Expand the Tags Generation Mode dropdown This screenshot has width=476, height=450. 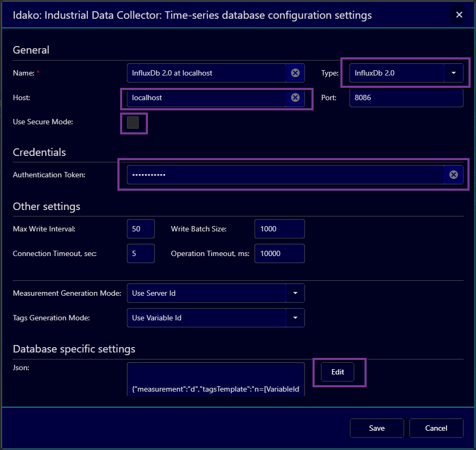point(295,318)
